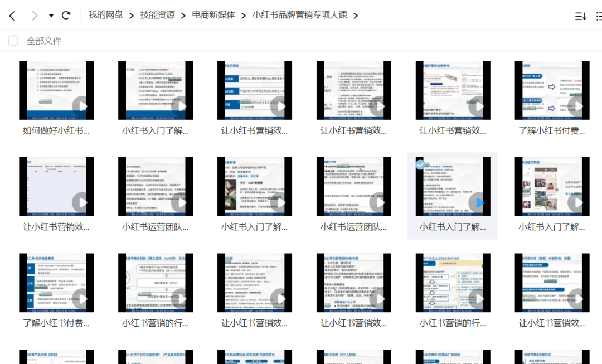This screenshot has height=364, width=602.
Task: Open 小红书入门了解 thumbnail showing JUZT case image
Action: click(x=255, y=187)
